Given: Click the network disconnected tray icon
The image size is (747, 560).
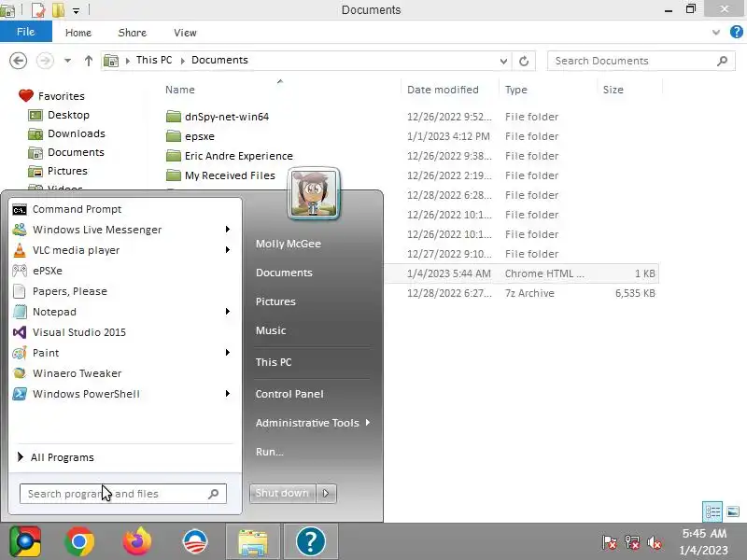Looking at the screenshot, I should click(x=632, y=542).
